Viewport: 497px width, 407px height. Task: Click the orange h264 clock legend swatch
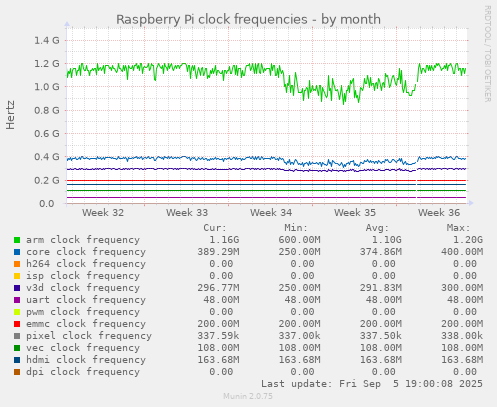point(17,264)
